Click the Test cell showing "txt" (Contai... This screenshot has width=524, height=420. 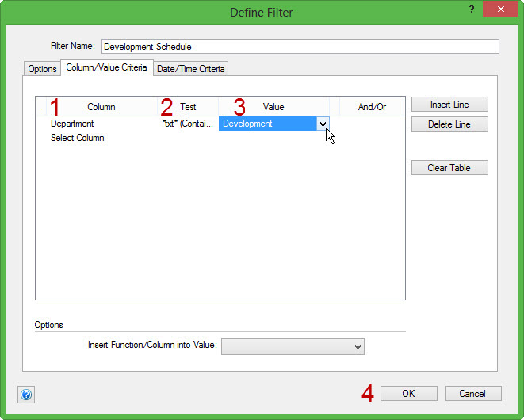(x=187, y=124)
